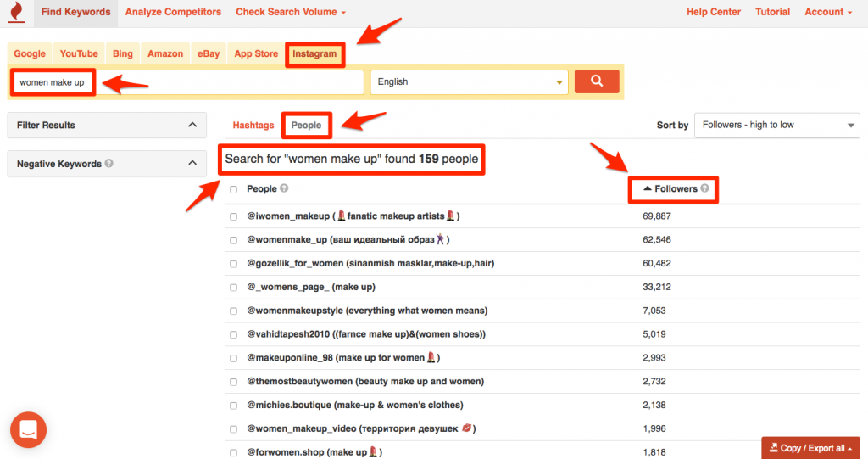Image resolution: width=868 pixels, height=459 pixels.
Task: Click the 60,482 followers value
Action: pos(657,263)
